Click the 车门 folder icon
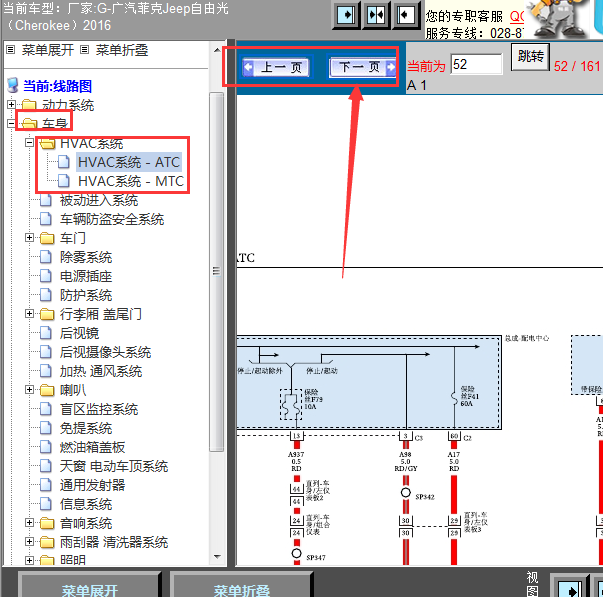 click(x=47, y=238)
